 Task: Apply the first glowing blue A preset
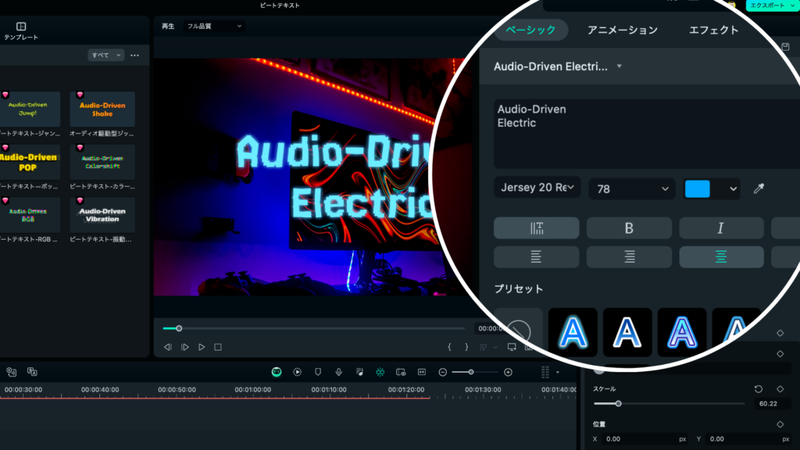pos(572,332)
